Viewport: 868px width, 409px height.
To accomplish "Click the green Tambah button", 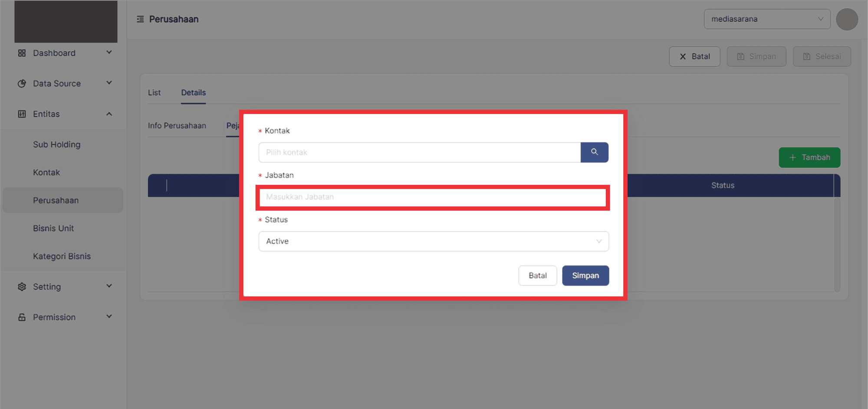I will point(809,157).
